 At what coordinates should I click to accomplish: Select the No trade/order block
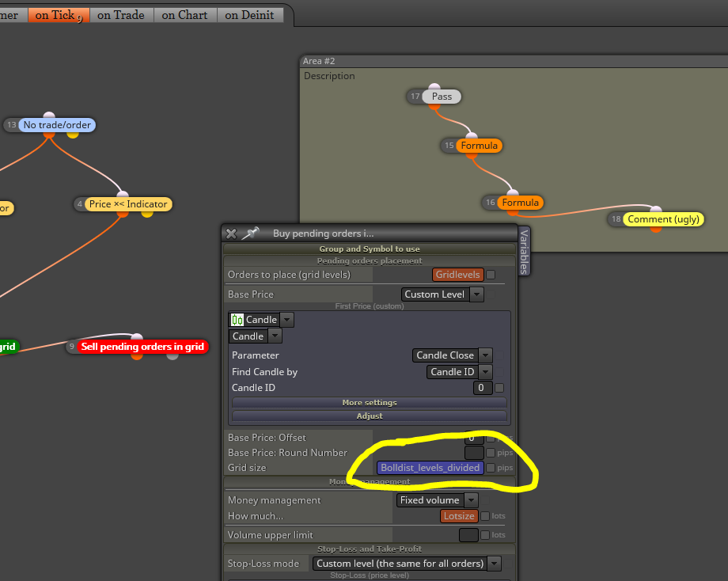pos(57,125)
